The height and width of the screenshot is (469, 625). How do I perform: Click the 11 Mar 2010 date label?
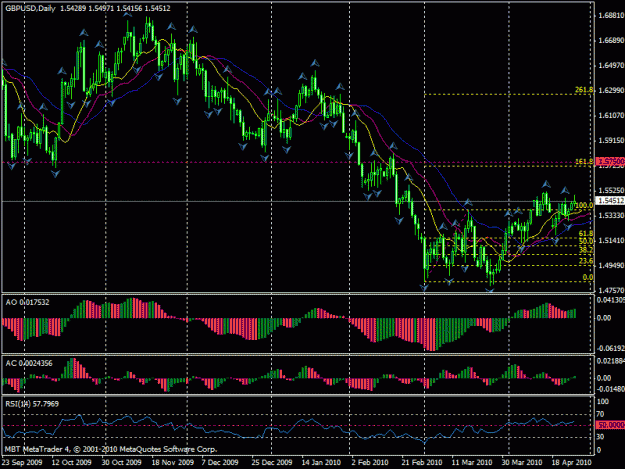pos(472,463)
